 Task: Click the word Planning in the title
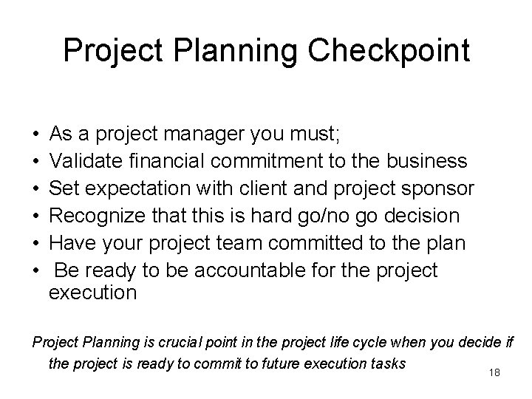[x=236, y=51]
